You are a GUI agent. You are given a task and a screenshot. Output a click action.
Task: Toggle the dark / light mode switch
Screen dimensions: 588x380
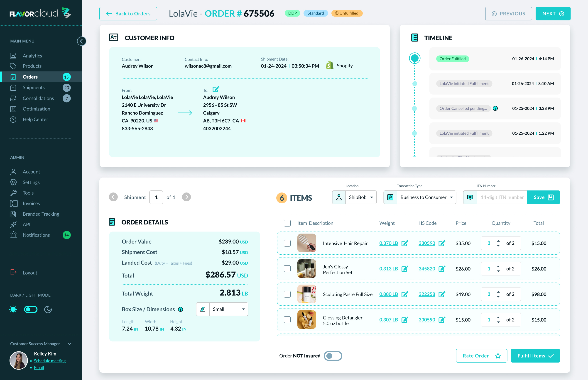(31, 309)
